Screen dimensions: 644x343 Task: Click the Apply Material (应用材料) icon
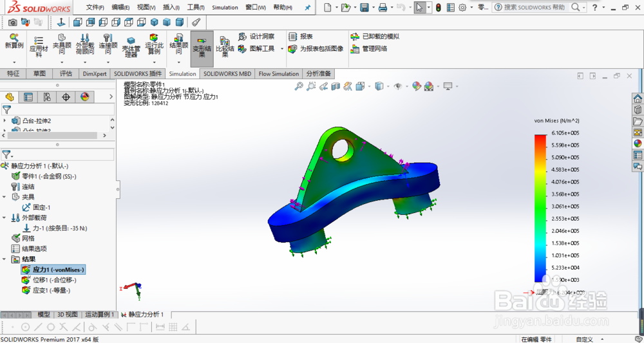click(39, 47)
